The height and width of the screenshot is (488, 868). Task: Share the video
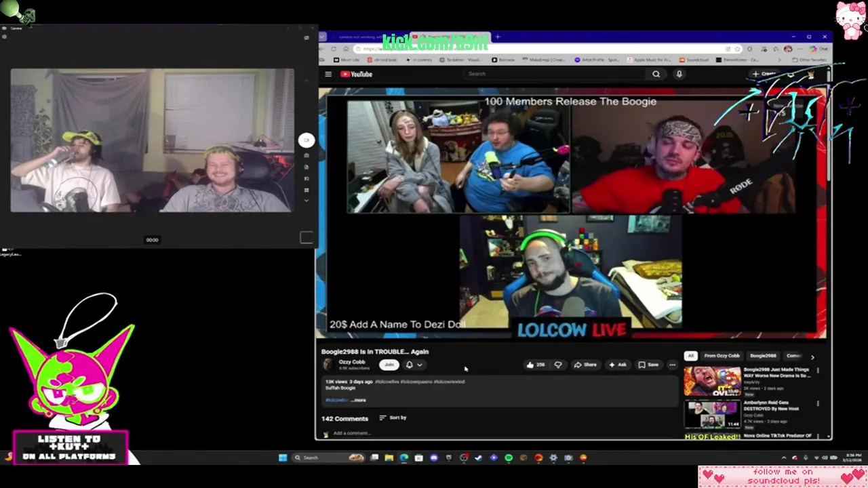pyautogui.click(x=585, y=365)
